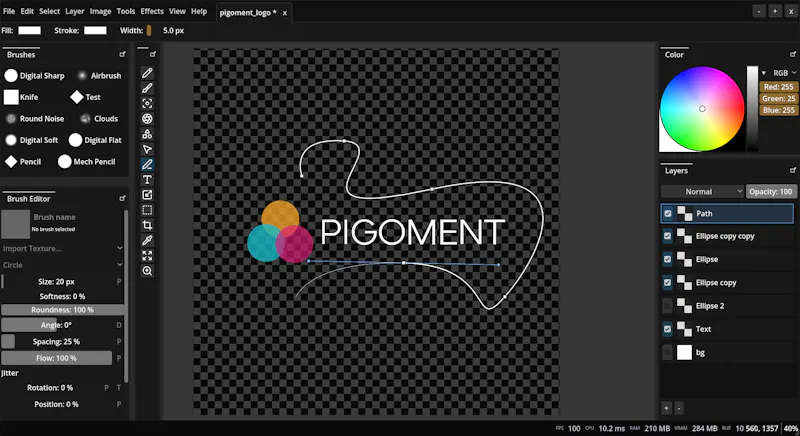This screenshot has height=436, width=800.
Task: Choose the Digital Flat brush
Action: (95, 140)
